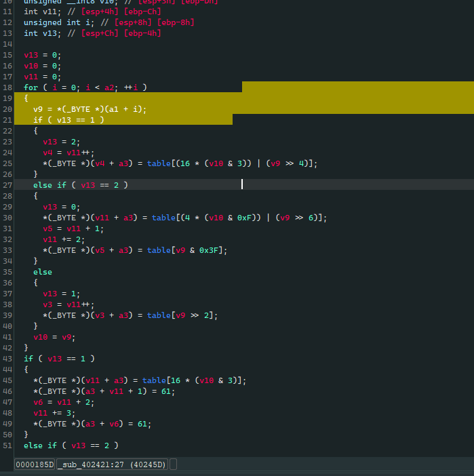Click 'v3 = v11++;' on line 38
474x476 pixels.
tap(68, 304)
